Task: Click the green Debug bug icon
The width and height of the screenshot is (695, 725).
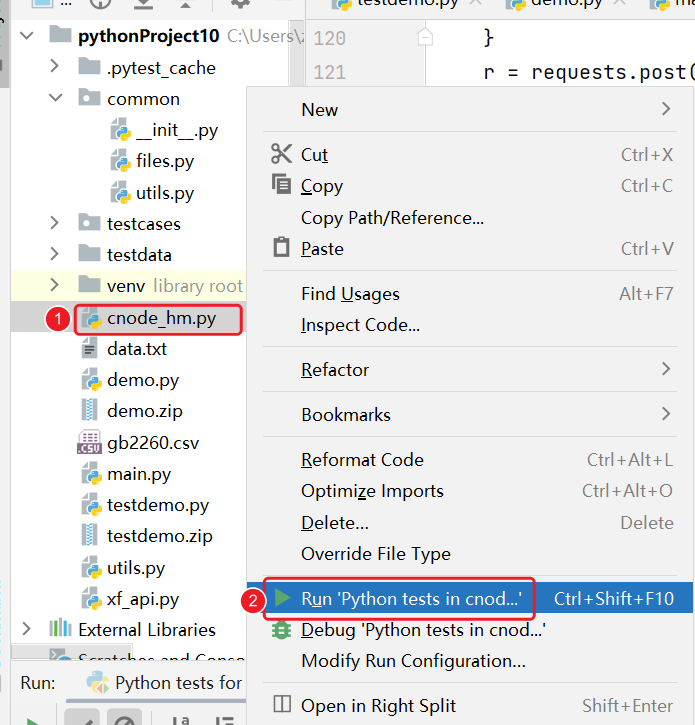Action: [x=281, y=630]
